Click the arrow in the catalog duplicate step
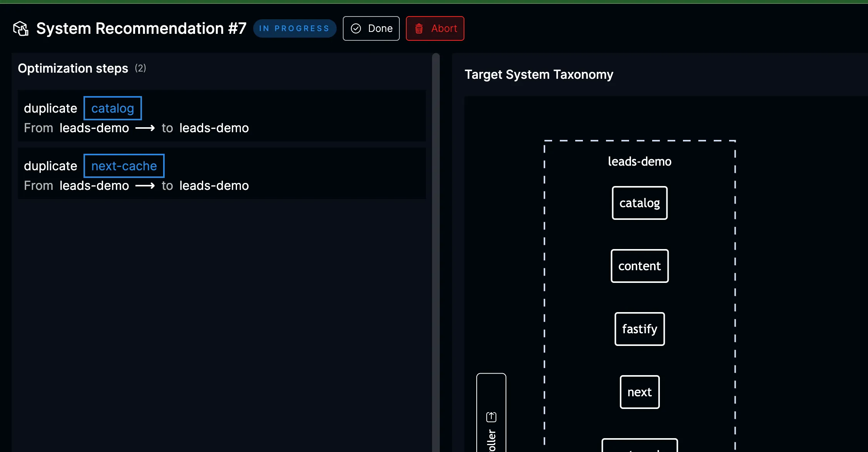The height and width of the screenshot is (452, 868). [x=145, y=128]
